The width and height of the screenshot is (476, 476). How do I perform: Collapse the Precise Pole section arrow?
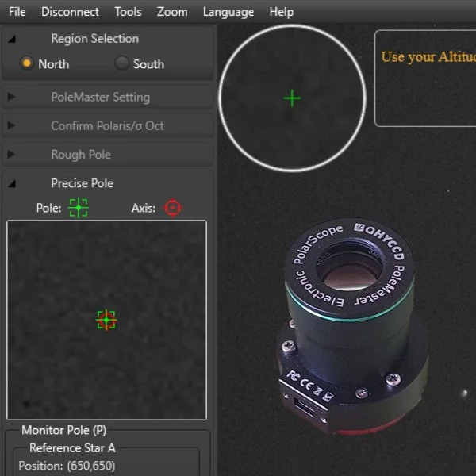click(x=12, y=184)
